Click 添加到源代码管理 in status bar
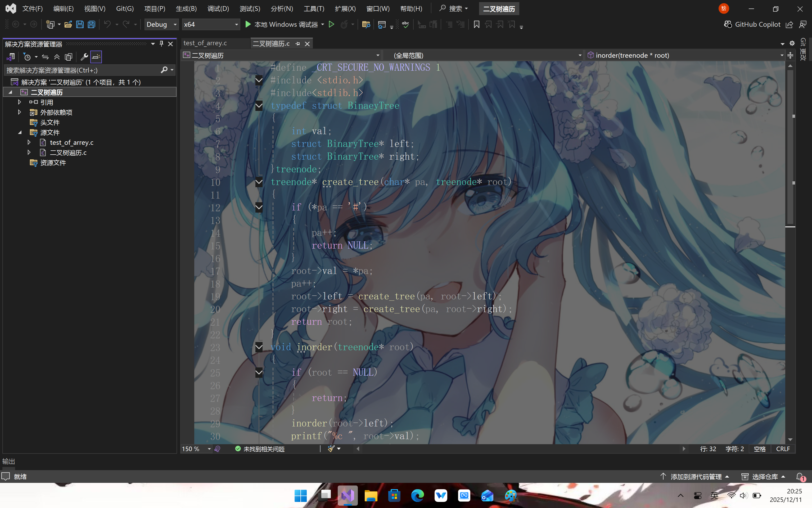Screen dimensions: 812x508 point(696,476)
